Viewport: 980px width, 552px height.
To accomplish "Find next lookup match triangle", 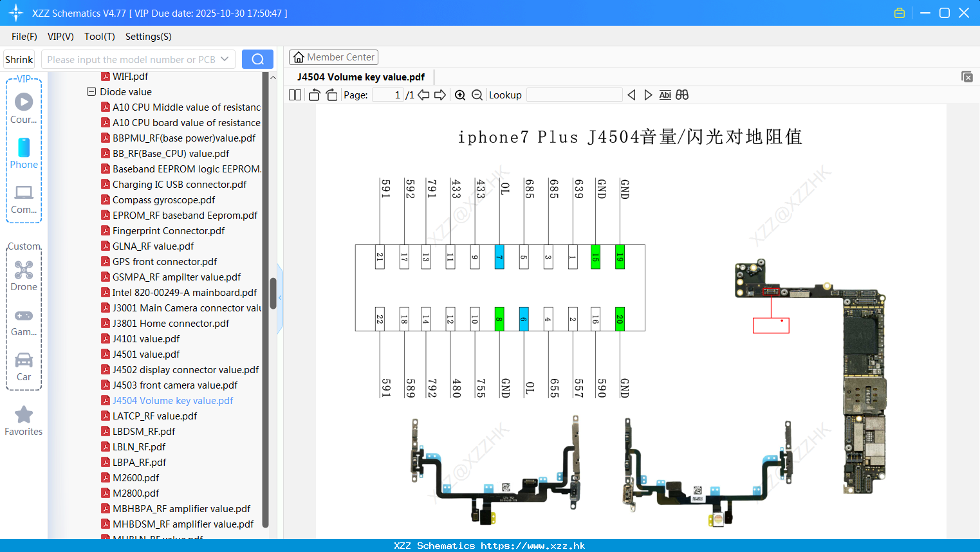I will 648,95.
